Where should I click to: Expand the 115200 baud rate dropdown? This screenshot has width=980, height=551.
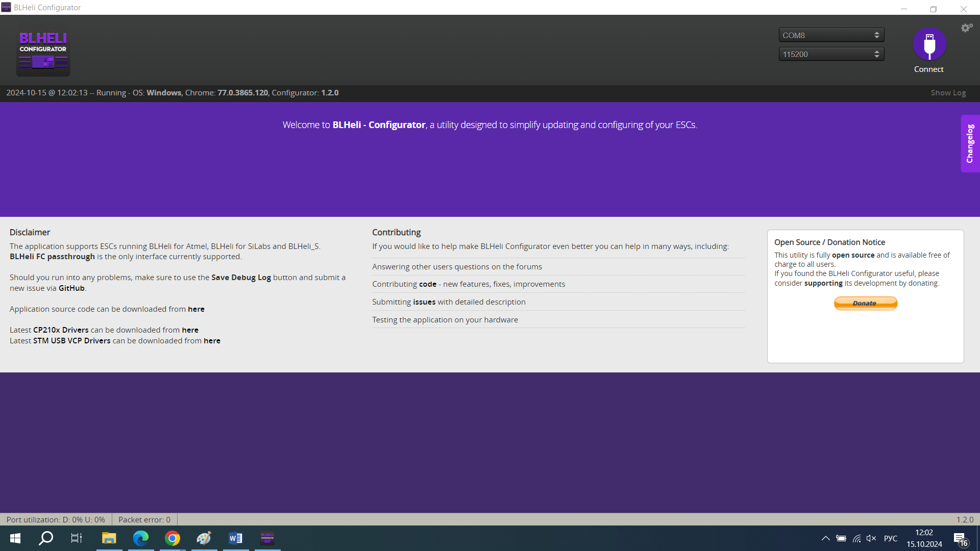(831, 54)
